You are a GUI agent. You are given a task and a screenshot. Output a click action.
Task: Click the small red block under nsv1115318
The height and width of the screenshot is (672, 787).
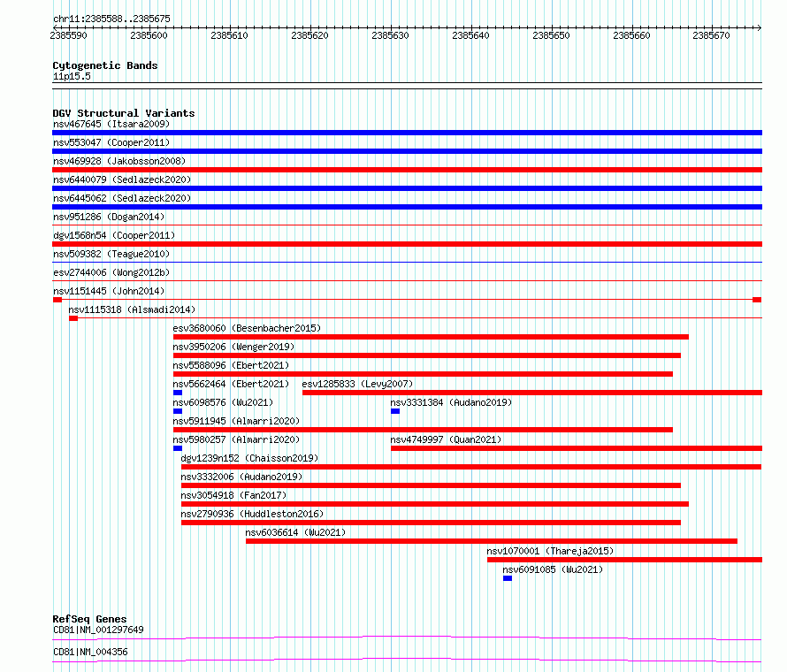point(73,318)
